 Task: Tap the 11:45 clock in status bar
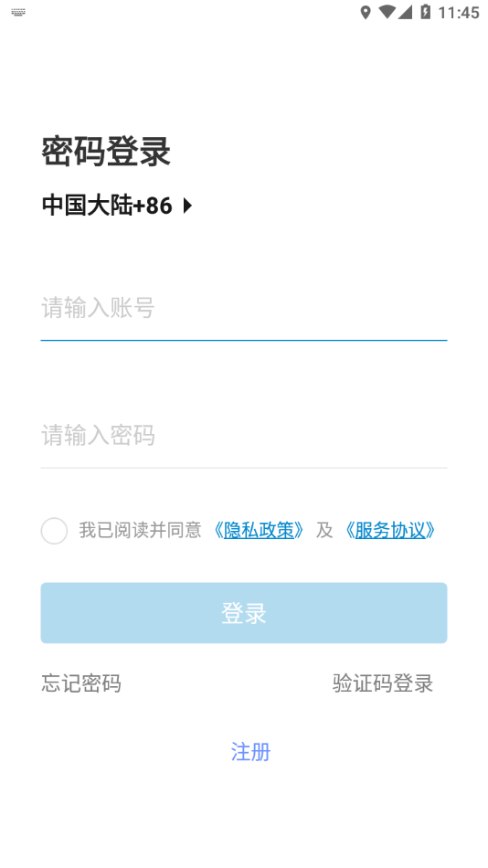[x=459, y=13]
